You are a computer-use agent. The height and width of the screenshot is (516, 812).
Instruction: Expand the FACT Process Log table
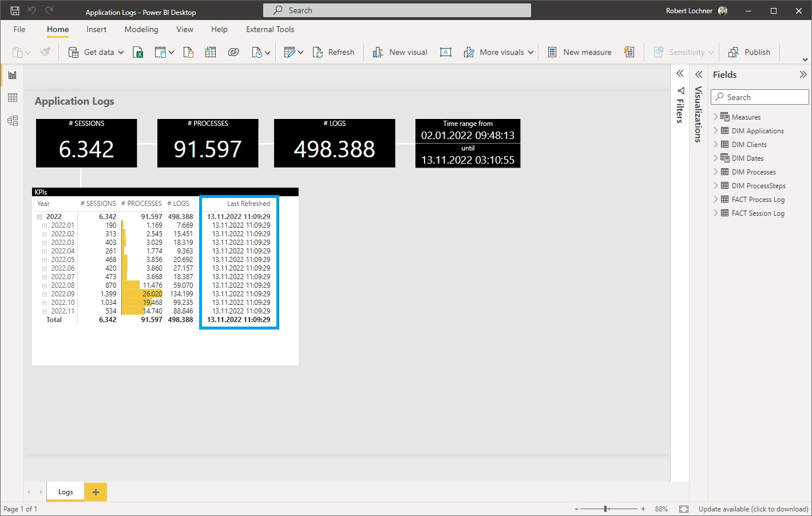pyautogui.click(x=716, y=199)
